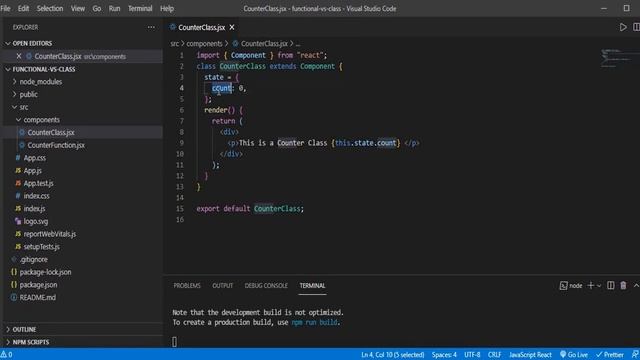The width and height of the screenshot is (640, 360).
Task: Open the Edit menu
Action: [23, 9]
